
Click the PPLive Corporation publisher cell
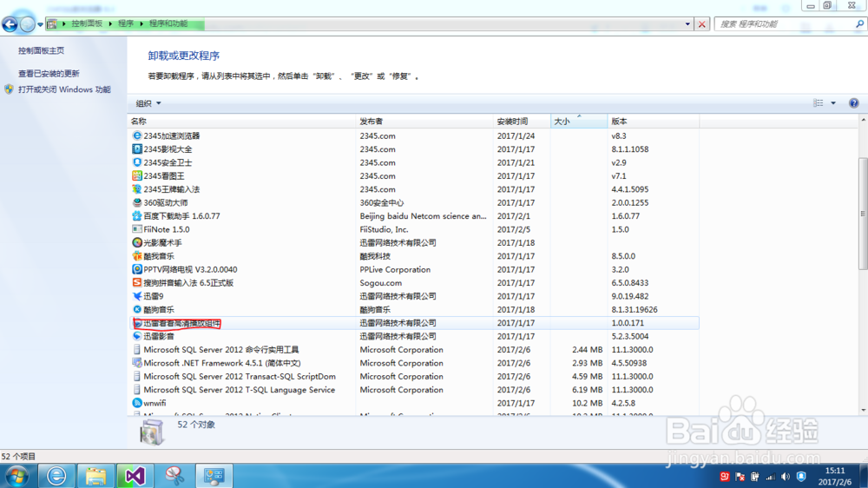tap(395, 269)
